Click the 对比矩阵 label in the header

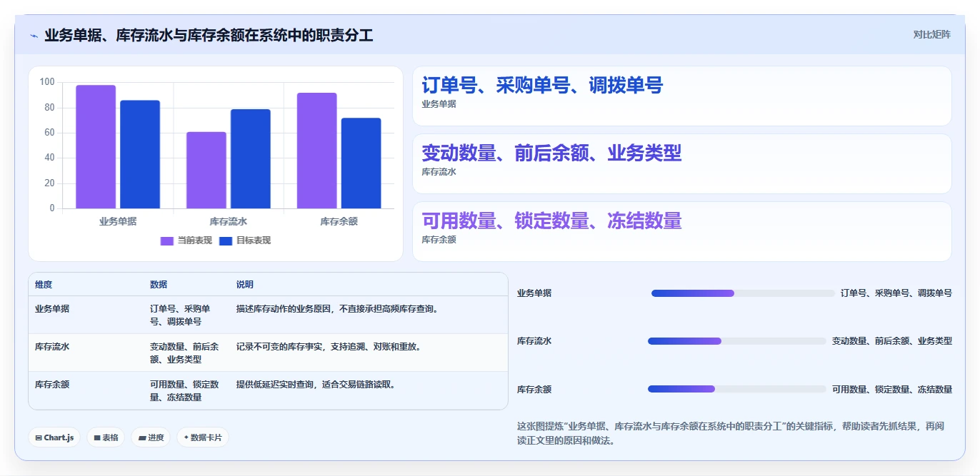point(931,34)
